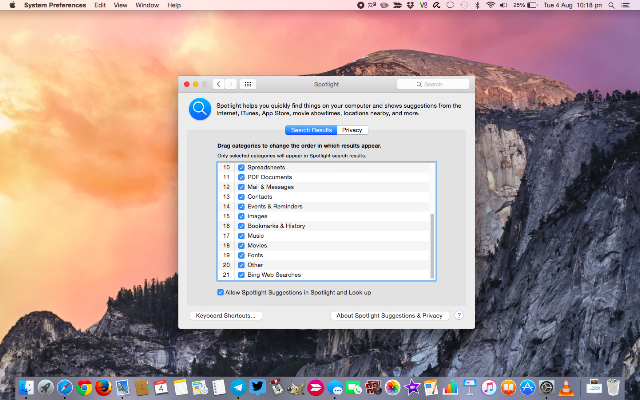Click the Show All grid icon

tap(247, 84)
